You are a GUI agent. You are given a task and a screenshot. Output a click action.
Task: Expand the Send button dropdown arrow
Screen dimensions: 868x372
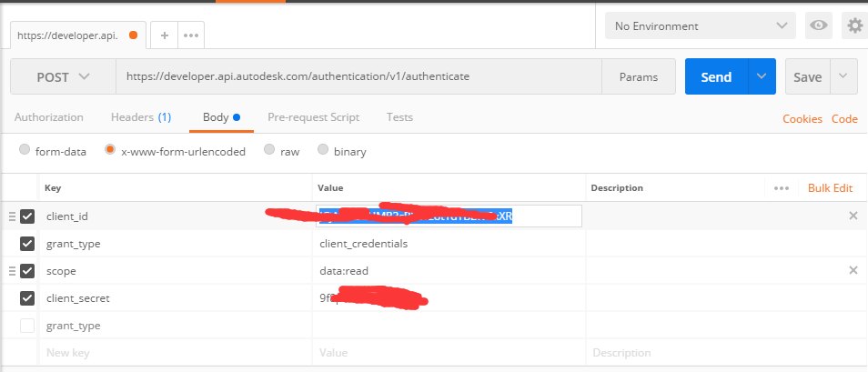[x=762, y=77]
